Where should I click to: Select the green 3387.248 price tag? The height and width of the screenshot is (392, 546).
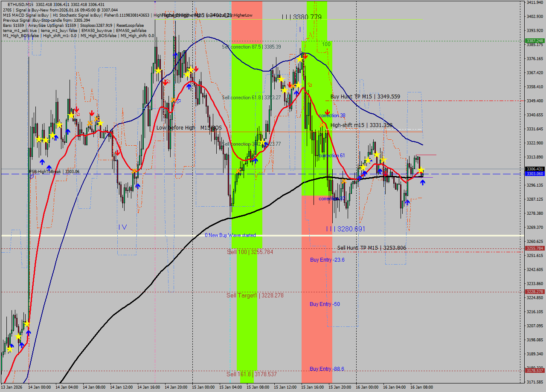pos(534,41)
